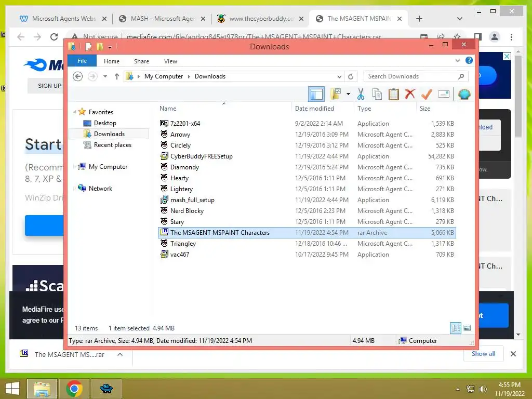The image size is (532, 399).
Task: Open Classic Shell settings shell icon
Action: (x=464, y=94)
